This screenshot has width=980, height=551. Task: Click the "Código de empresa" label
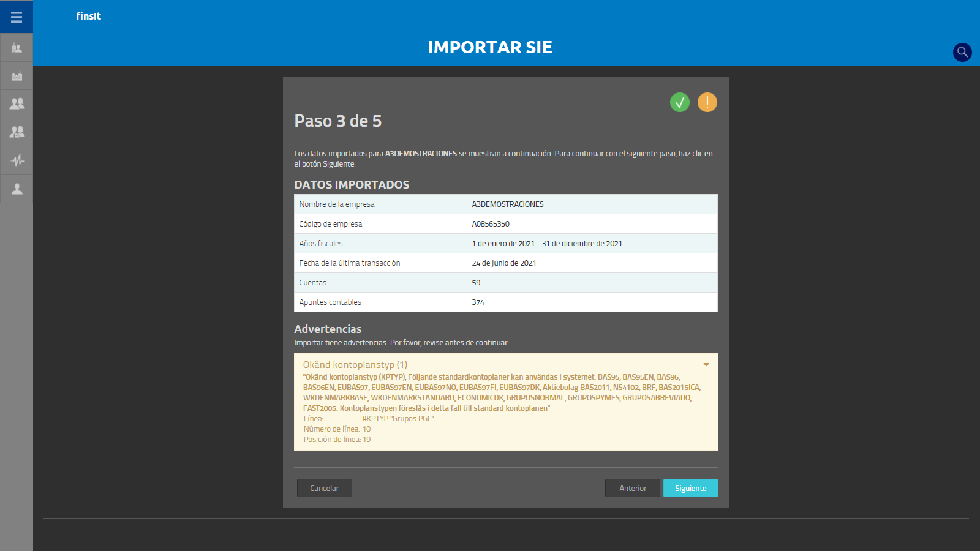(x=331, y=224)
